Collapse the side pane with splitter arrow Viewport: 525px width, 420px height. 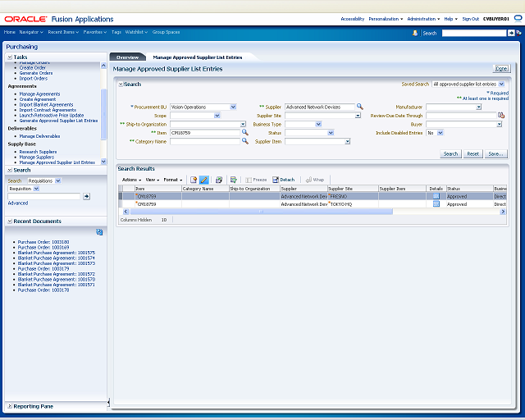click(108, 402)
